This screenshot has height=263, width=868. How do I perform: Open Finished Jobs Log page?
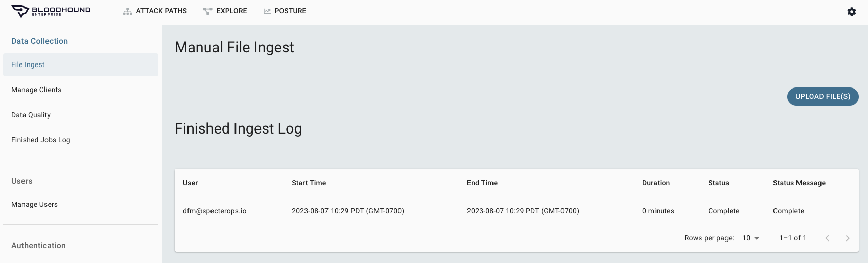click(x=81, y=140)
